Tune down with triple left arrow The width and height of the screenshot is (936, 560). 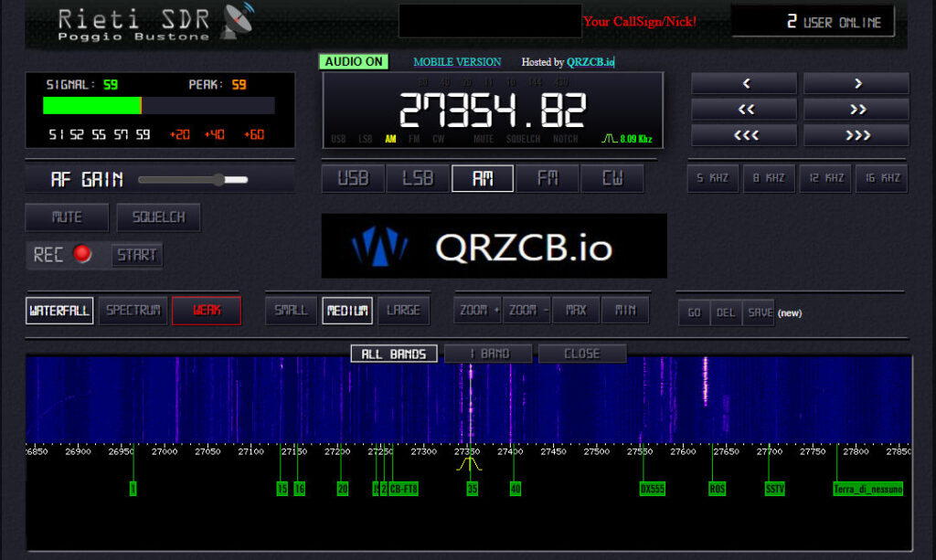tap(744, 135)
